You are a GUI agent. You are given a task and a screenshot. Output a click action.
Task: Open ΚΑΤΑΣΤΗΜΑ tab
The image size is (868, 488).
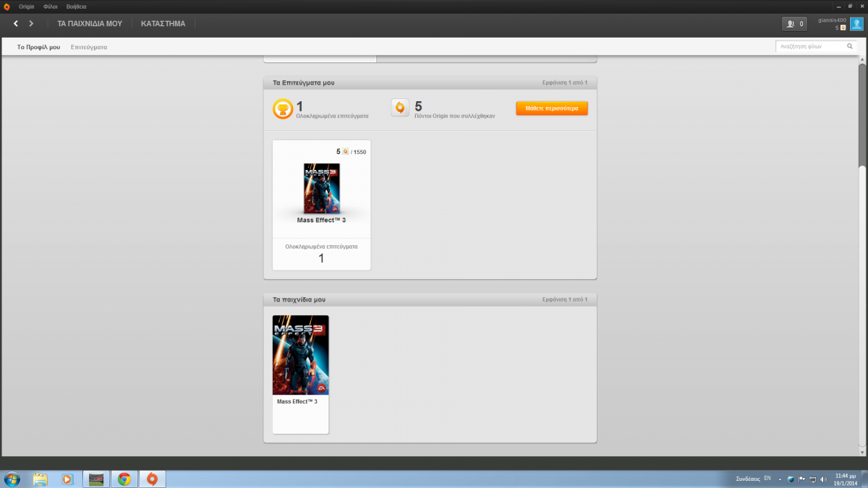pos(163,24)
